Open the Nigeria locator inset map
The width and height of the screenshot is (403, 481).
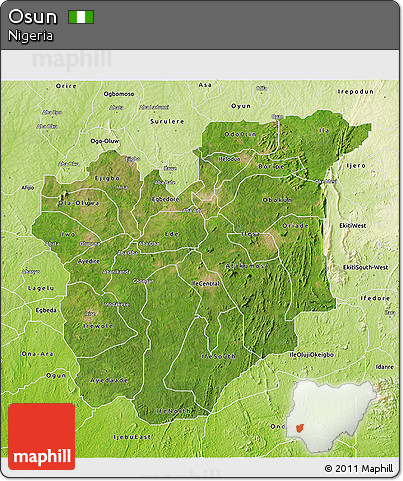pos(332,417)
